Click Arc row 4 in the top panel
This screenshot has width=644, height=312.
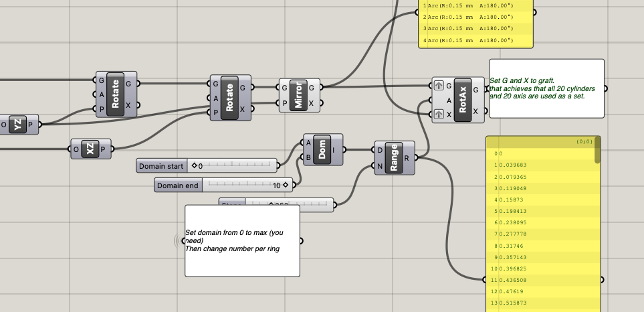(476, 40)
